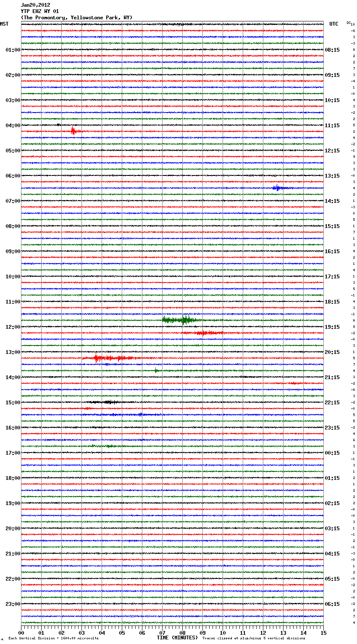Select the 08:00 MST time label

[x=13, y=226]
